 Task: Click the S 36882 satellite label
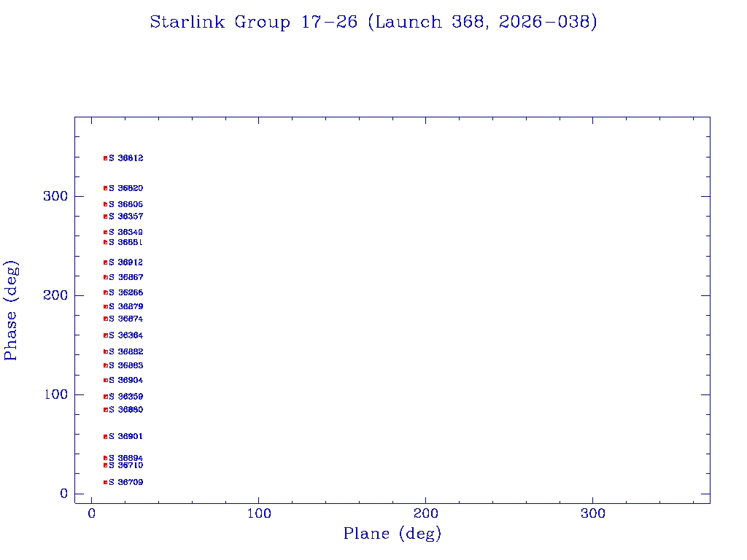[126, 351]
